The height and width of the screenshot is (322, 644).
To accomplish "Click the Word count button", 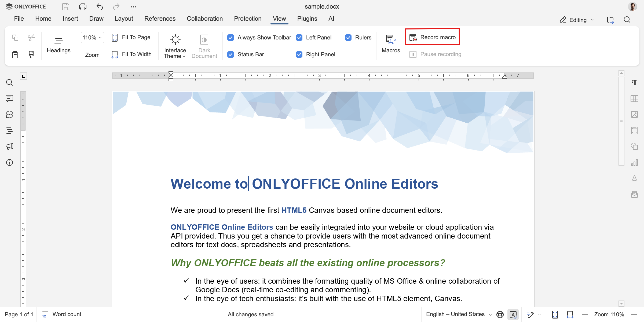I will (61, 314).
